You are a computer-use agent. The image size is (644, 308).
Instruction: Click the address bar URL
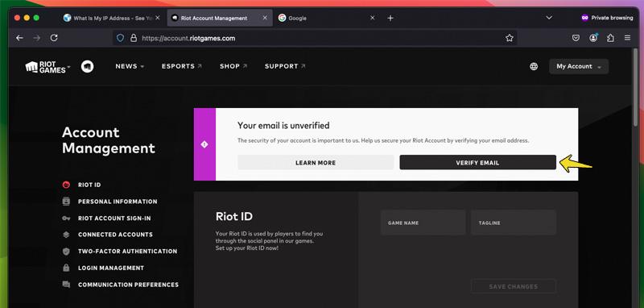(188, 38)
